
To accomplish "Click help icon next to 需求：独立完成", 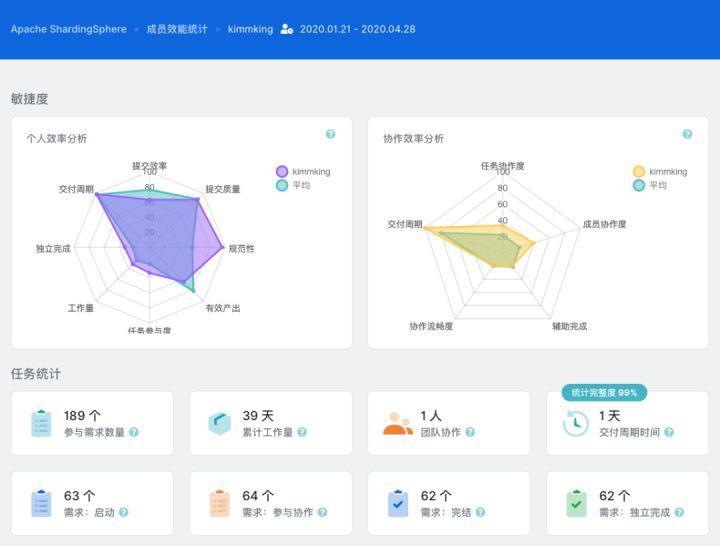I will 679,512.
